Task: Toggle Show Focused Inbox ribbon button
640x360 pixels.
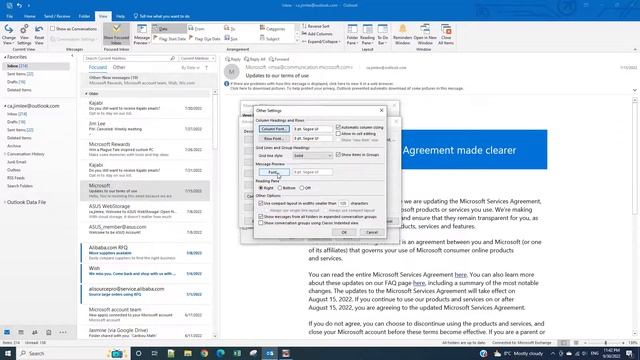Action: 116,34
